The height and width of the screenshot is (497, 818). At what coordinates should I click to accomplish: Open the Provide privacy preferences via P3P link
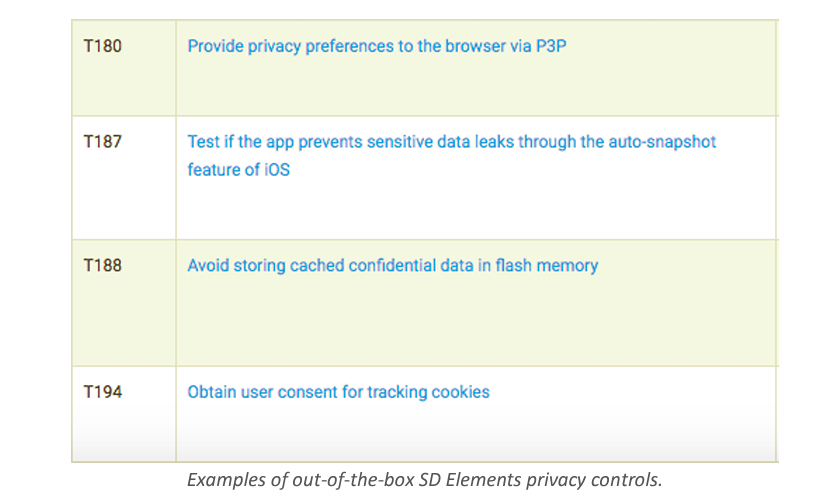(x=377, y=46)
